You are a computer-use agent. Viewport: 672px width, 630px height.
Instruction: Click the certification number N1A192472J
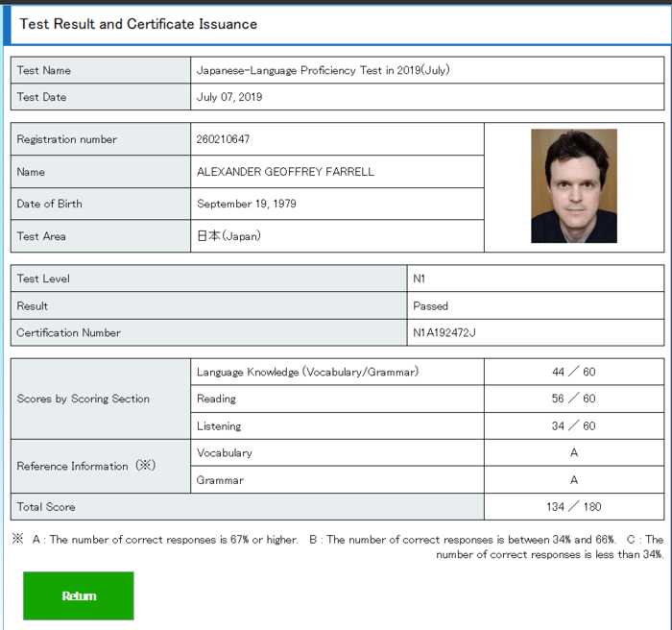click(444, 333)
